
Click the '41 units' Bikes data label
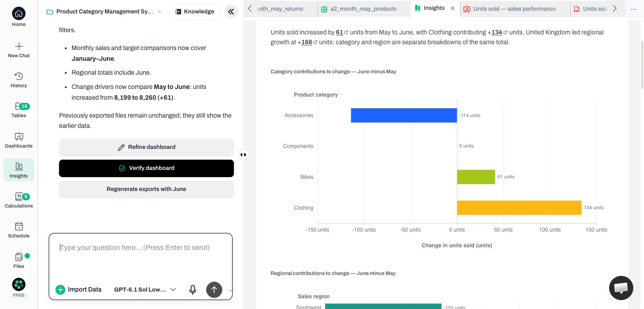[x=506, y=177]
